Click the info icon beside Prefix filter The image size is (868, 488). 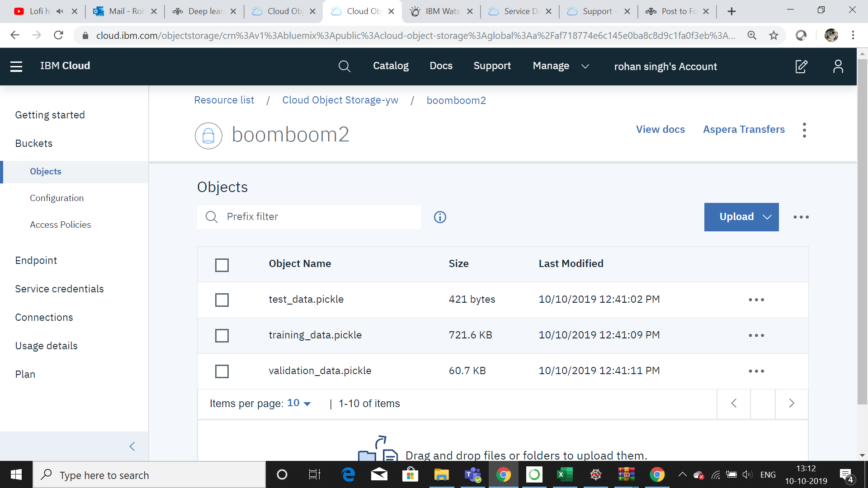click(x=440, y=217)
